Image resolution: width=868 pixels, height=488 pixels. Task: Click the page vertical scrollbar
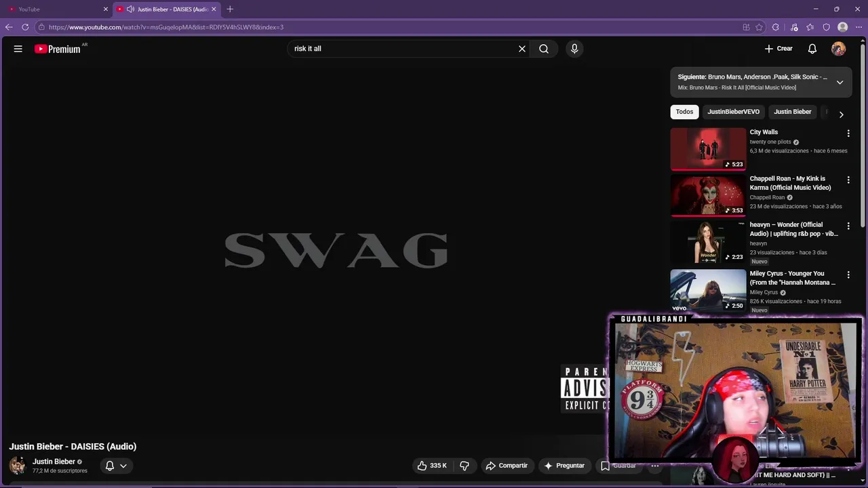(x=863, y=136)
